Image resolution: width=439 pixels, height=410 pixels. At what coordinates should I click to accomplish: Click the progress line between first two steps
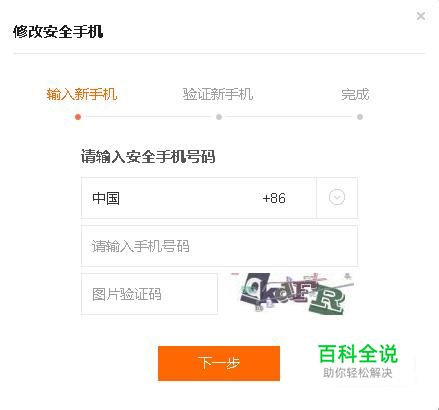coord(148,117)
